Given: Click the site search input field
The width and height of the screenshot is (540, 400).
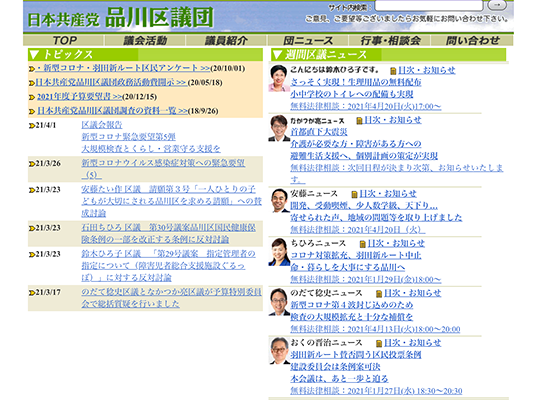Looking at the screenshot, I should click(x=429, y=5).
